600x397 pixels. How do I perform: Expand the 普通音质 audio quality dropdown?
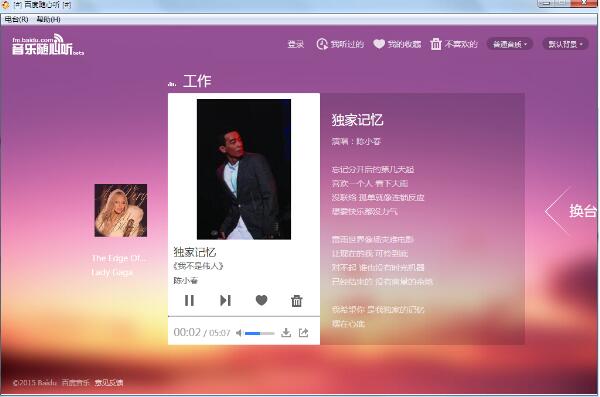509,44
